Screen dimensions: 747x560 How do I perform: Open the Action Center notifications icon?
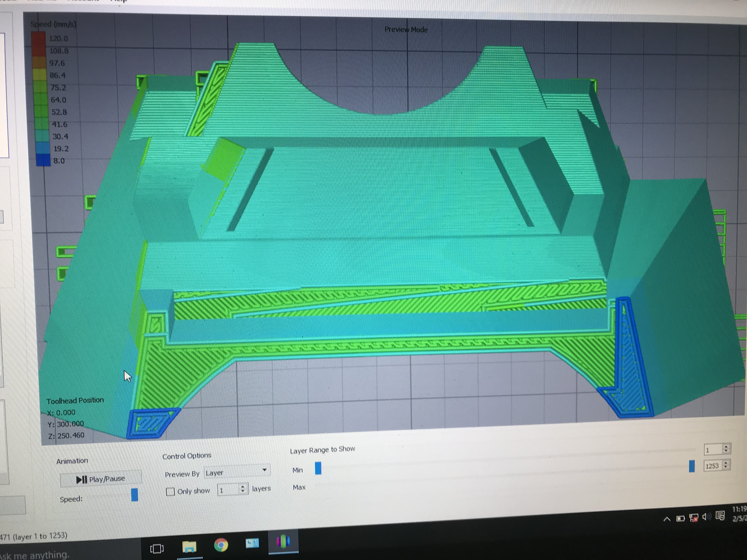tap(720, 516)
